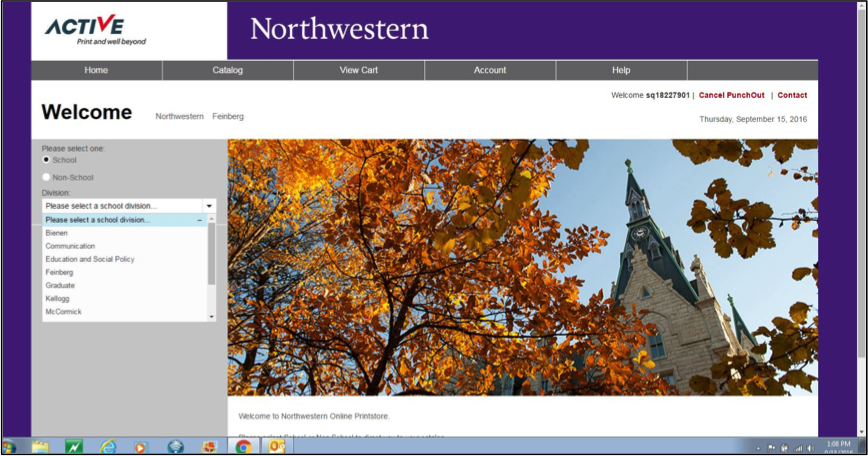This screenshot has width=868, height=456.
Task: Click the division list scrollbar thumb
Action: (211, 253)
